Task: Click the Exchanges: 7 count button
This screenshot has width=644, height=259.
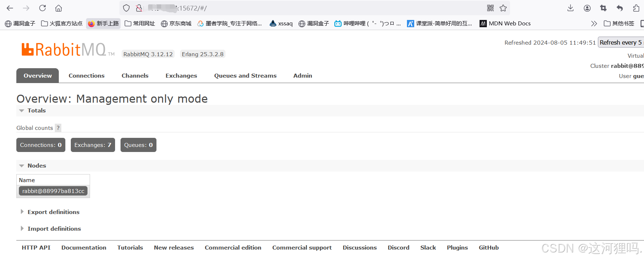Action: pos(93,145)
